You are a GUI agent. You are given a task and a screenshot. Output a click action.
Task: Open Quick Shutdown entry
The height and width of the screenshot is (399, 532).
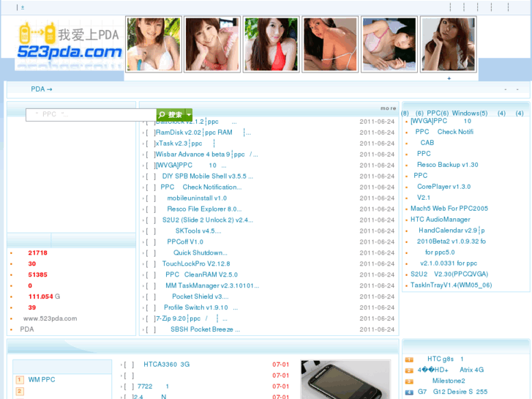(201, 253)
